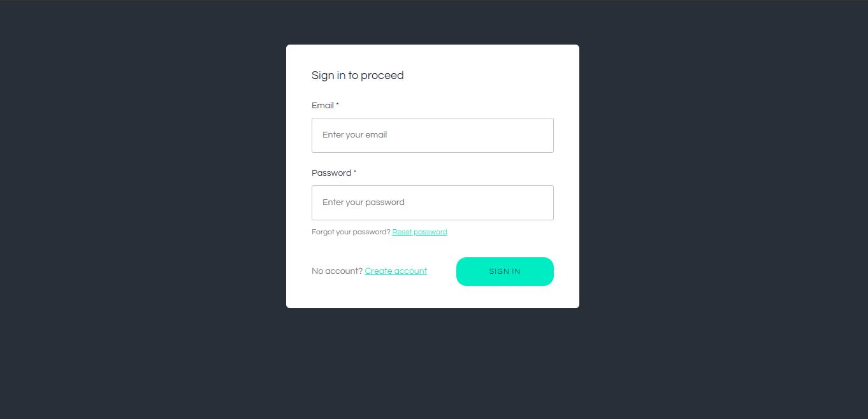This screenshot has height=419, width=868.
Task: Click the "Sign in to proceed" heading
Action: (x=358, y=76)
